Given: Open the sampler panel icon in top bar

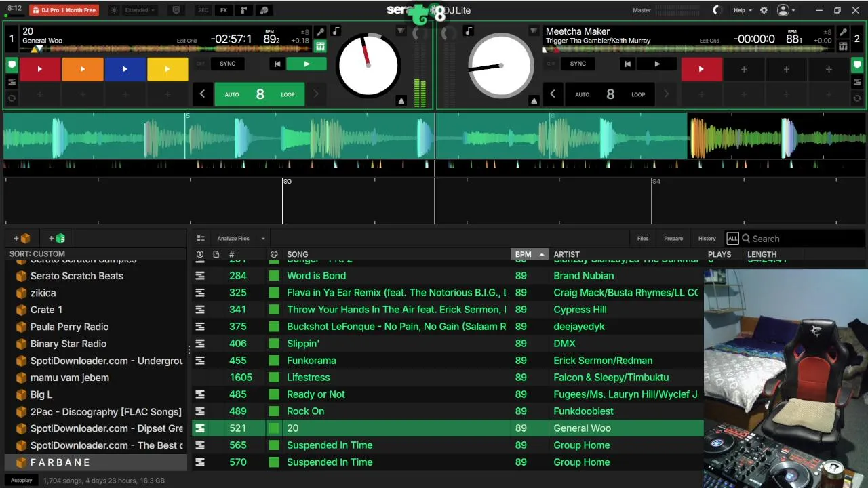Looking at the screenshot, I should pos(264,10).
